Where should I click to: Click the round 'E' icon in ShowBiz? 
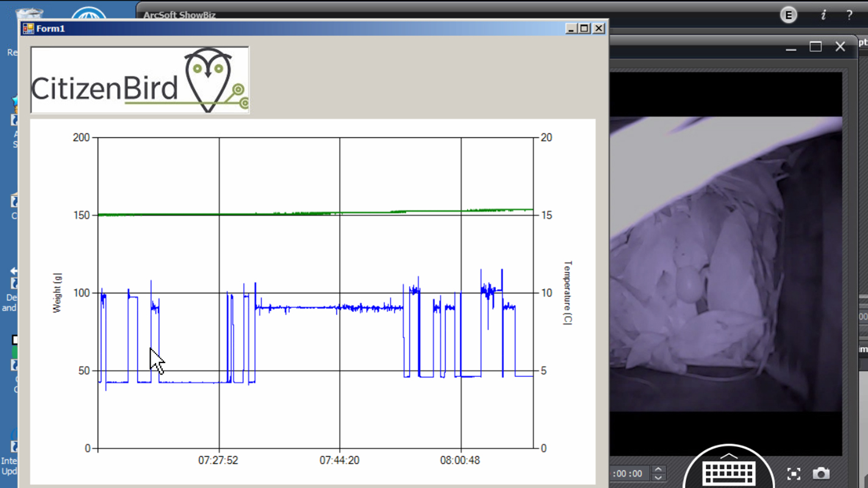[x=789, y=15]
